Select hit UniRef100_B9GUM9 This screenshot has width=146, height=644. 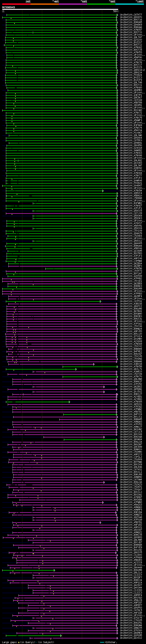(x=131, y=289)
